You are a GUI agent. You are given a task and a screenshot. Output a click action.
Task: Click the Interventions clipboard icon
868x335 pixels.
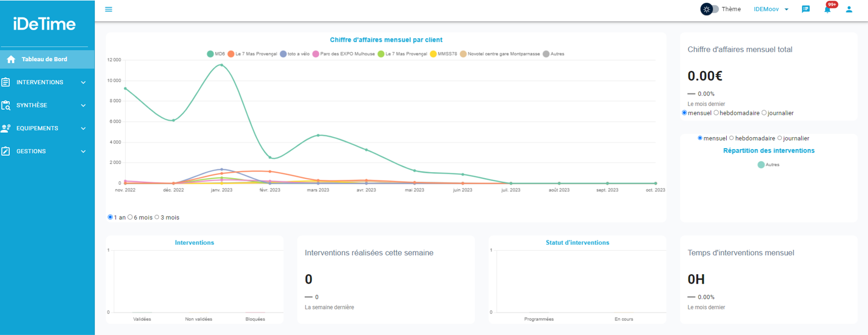[x=5, y=82]
